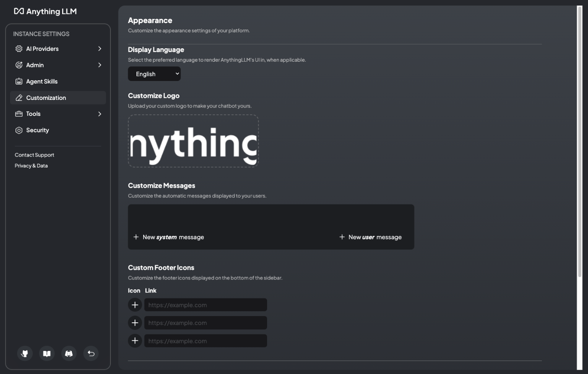
Task: Open the AI Providers menu item
Action: point(58,49)
